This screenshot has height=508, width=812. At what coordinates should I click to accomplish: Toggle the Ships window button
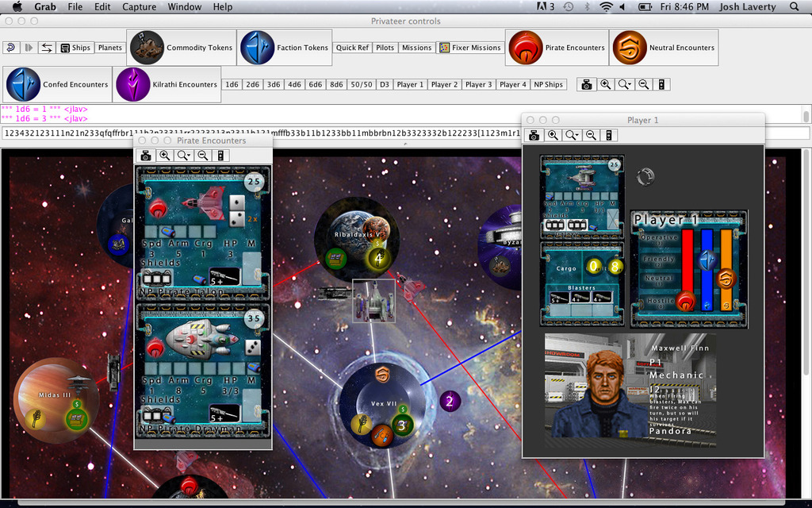[x=76, y=48]
